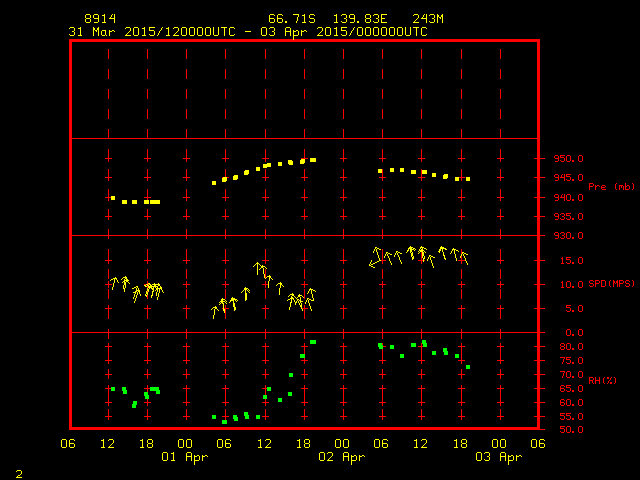Image resolution: width=640 pixels, height=480 pixels.
Task: Click the "02 Apr" date label
Action: [342, 457]
